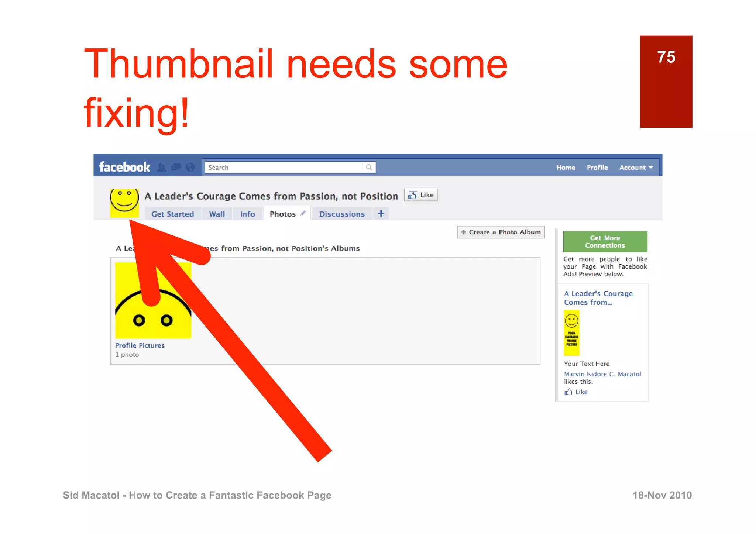Expand the Account dropdown menu
This screenshot has height=534, width=756.
[636, 168]
